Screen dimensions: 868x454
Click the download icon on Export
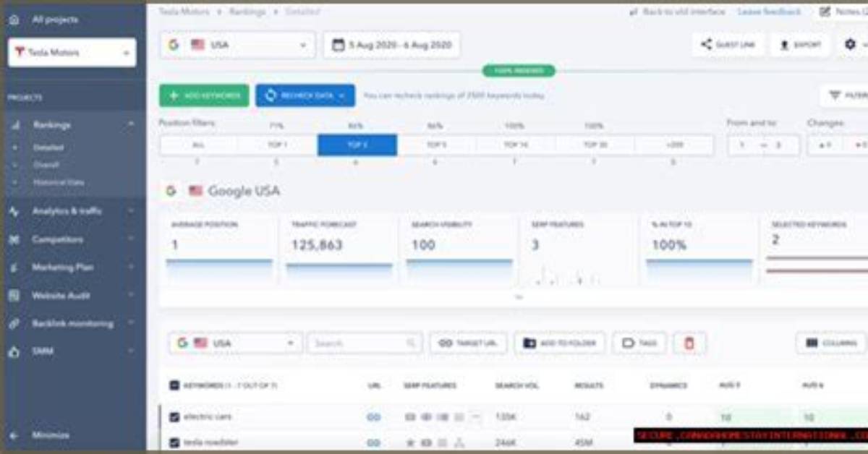coord(784,45)
